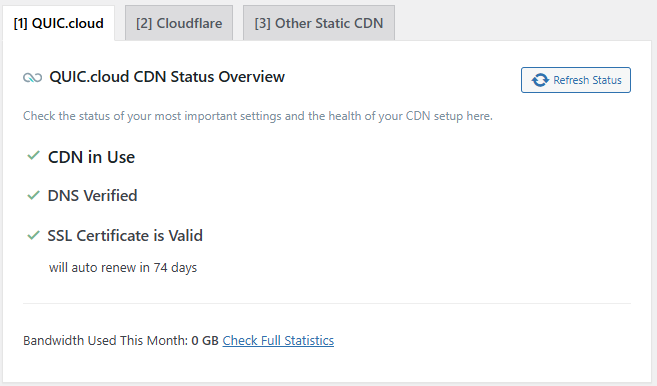This screenshot has height=386, width=657.
Task: Click the checkmark beside DNS Verified
Action: [x=33, y=195]
